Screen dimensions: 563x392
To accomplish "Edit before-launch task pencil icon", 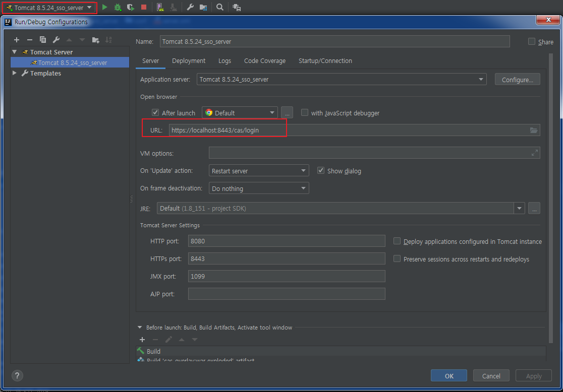I will pos(168,340).
